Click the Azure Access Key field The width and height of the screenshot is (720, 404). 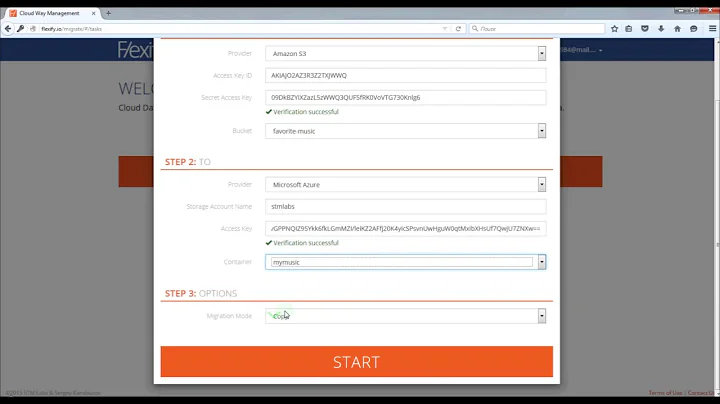pos(405,228)
